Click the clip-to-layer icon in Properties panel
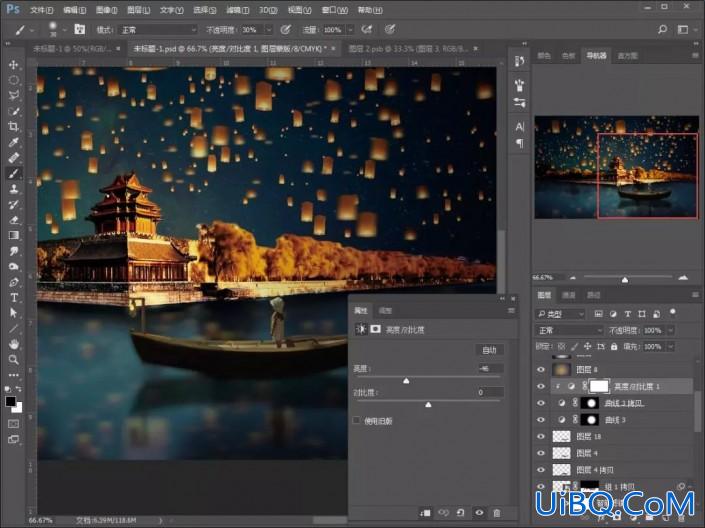705x528 pixels. (x=425, y=512)
